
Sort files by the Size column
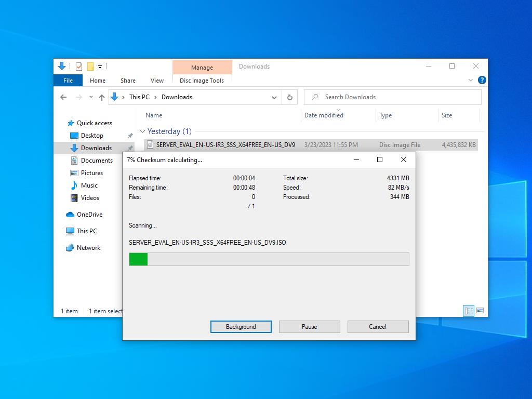pyautogui.click(x=447, y=115)
